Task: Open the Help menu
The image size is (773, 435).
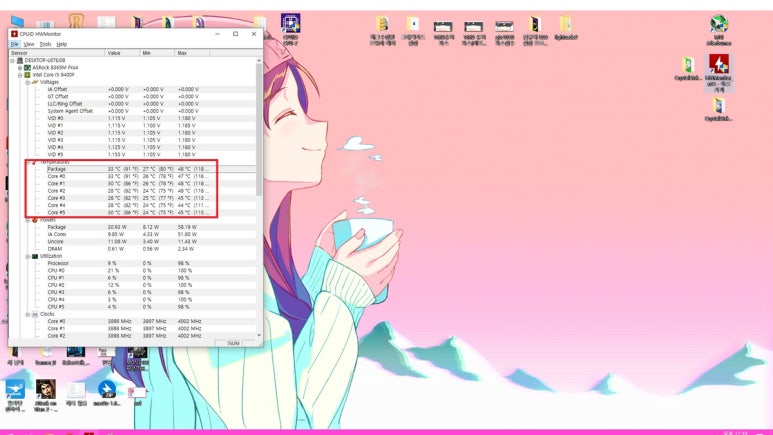Action: pyautogui.click(x=62, y=44)
